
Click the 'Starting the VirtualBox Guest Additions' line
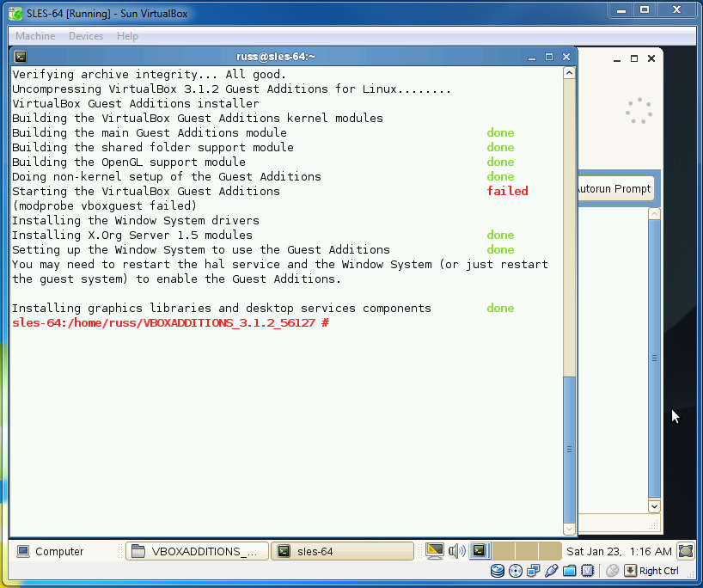click(146, 191)
